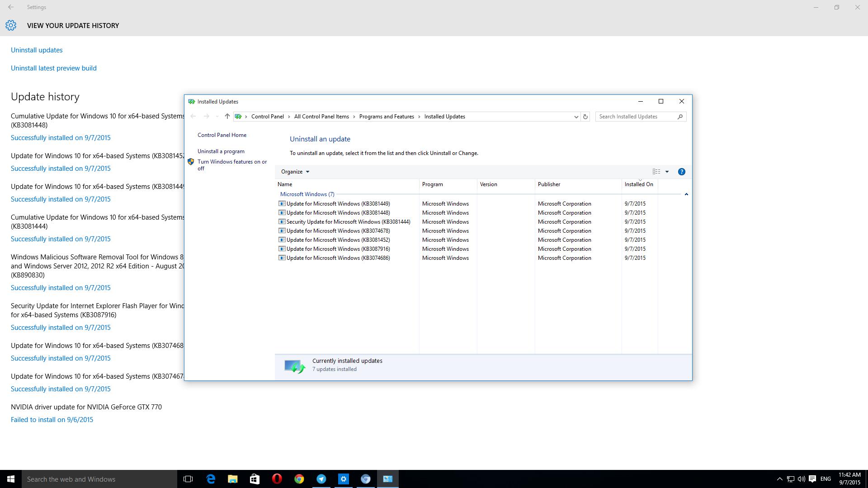Open network status in system tray

click(790, 479)
